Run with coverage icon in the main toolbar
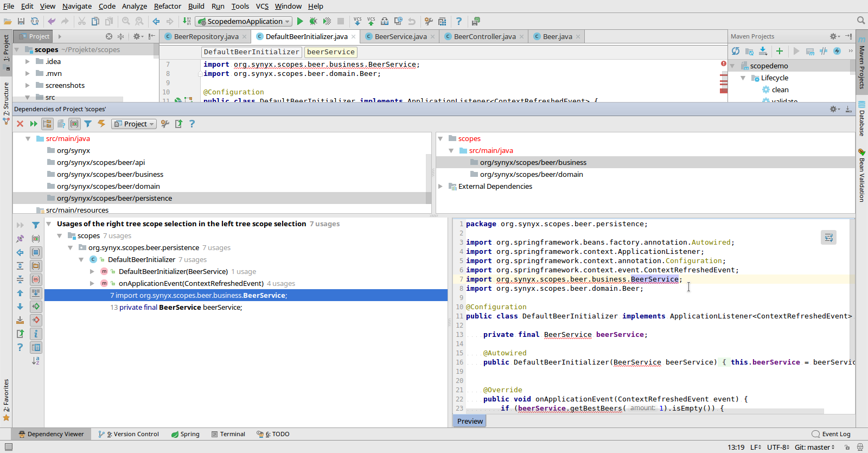Image resolution: width=868 pixels, height=453 pixels. pyautogui.click(x=327, y=21)
